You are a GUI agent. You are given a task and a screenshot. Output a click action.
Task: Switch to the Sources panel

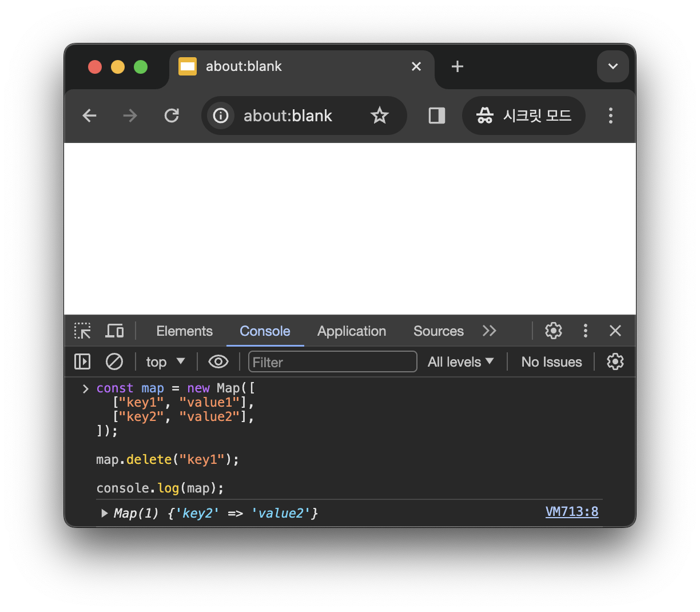[439, 331]
